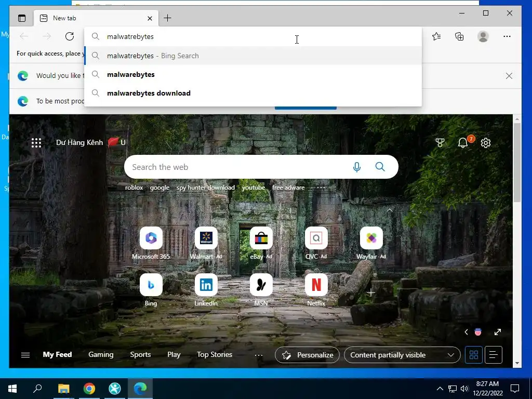Viewport: 532px width, 399px height.
Task: Choose the malwarebytes suggestion
Action: point(253,74)
